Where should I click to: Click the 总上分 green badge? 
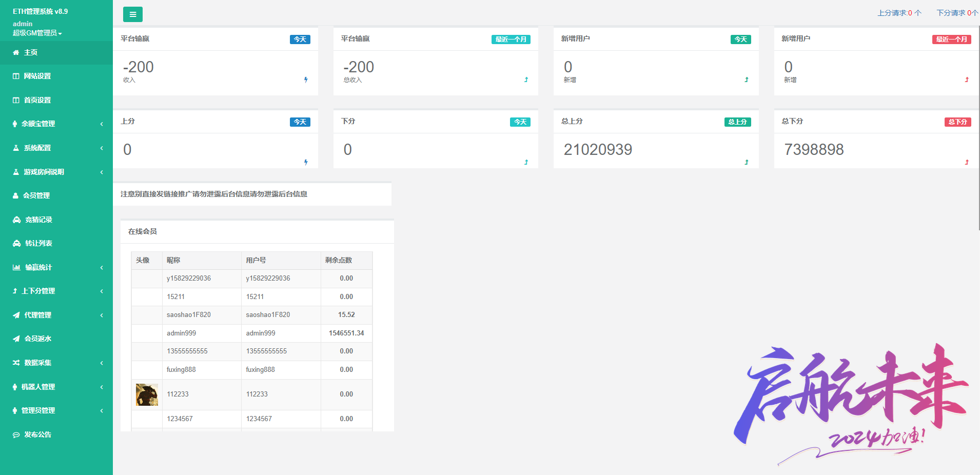pos(738,122)
